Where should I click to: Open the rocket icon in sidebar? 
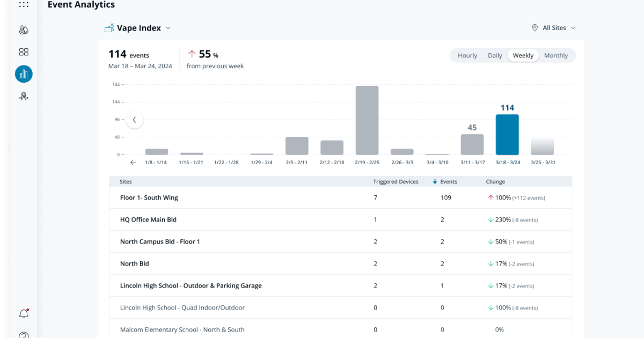[x=24, y=96]
